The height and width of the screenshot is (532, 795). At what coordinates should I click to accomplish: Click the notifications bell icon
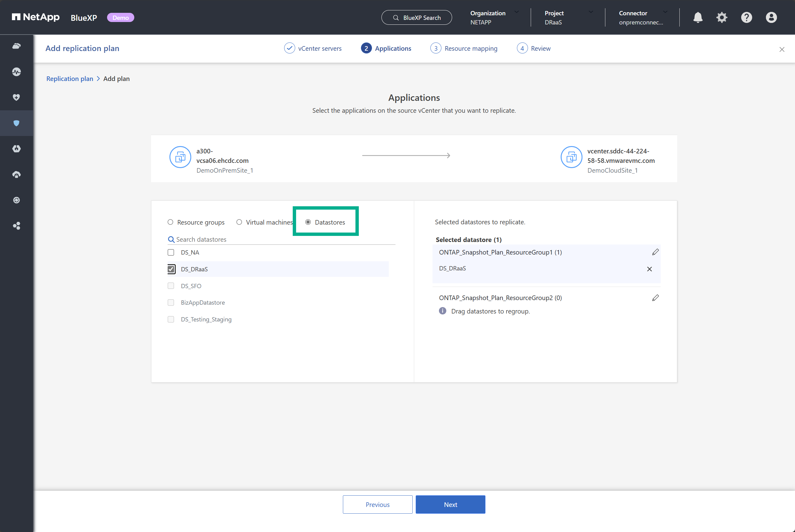[x=697, y=17]
